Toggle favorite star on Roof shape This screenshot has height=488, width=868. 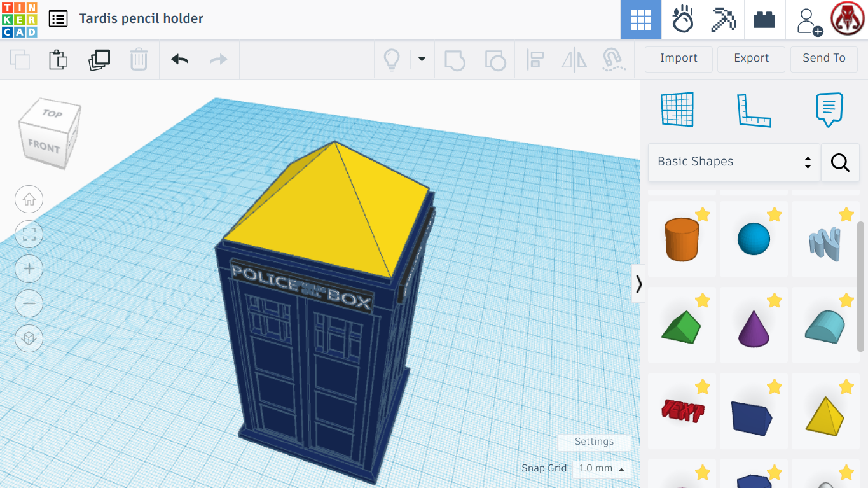click(x=703, y=300)
